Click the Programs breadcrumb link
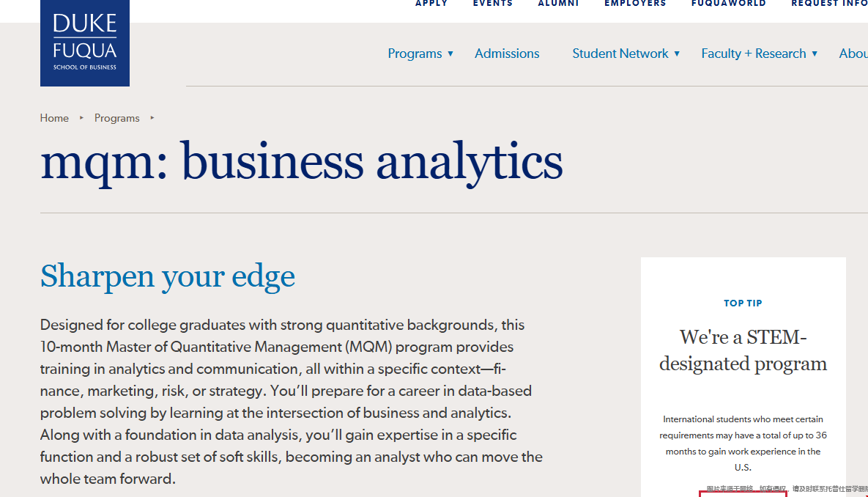Screen dimensions: 868x497 point(116,118)
